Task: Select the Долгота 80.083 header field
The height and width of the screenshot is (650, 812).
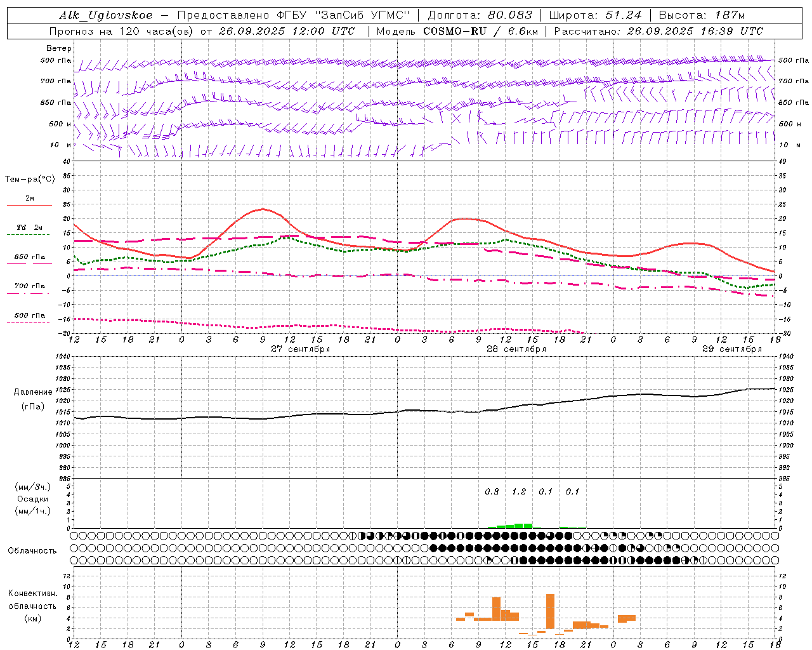Action: 480,15
